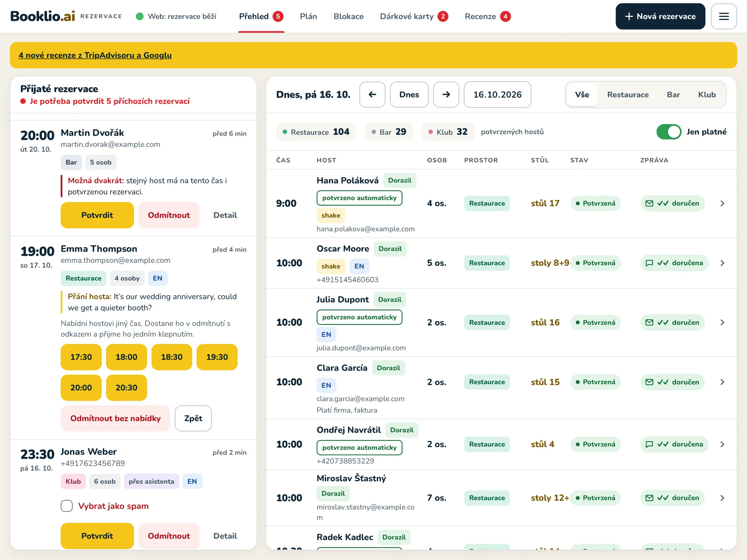Open Recenze tab
The width and height of the screenshot is (747, 560).
488,16
